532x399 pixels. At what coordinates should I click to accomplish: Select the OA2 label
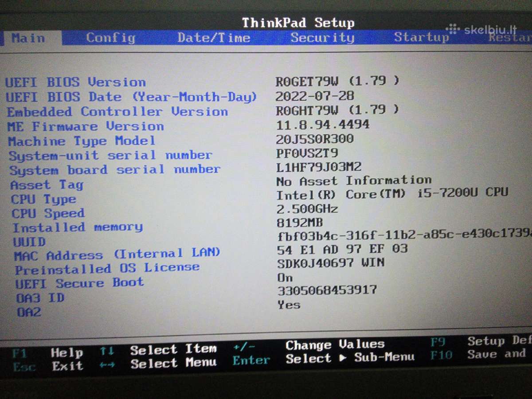pos(29,312)
